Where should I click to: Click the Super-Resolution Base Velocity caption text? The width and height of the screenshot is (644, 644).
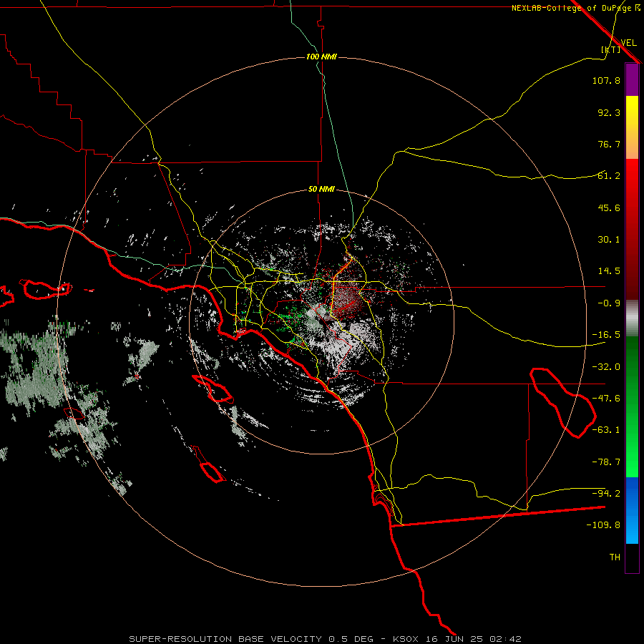(x=325, y=639)
